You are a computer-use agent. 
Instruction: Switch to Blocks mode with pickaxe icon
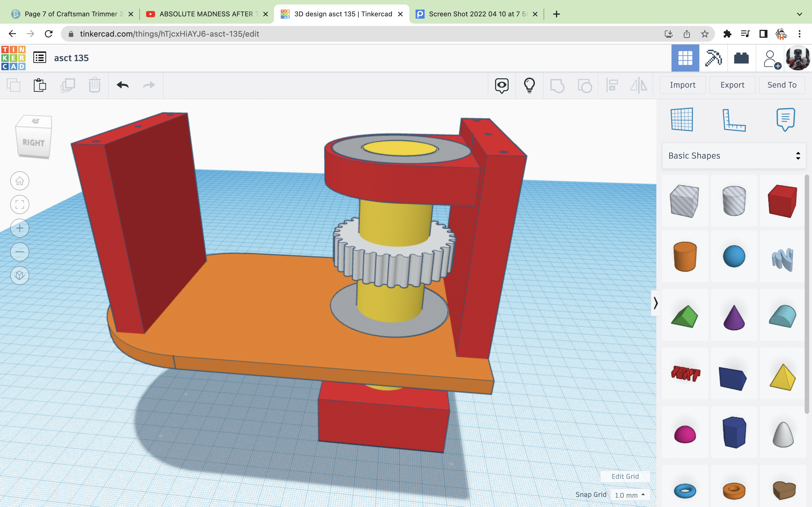[x=713, y=58]
